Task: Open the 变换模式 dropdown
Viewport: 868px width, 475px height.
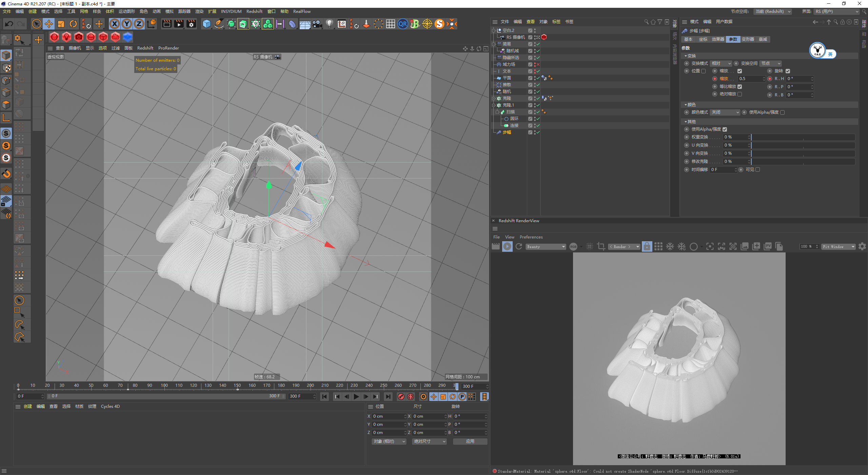Action: pyautogui.click(x=721, y=63)
